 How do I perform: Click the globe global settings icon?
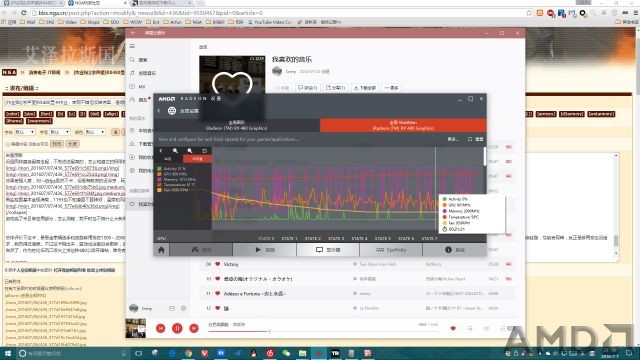click(x=172, y=111)
